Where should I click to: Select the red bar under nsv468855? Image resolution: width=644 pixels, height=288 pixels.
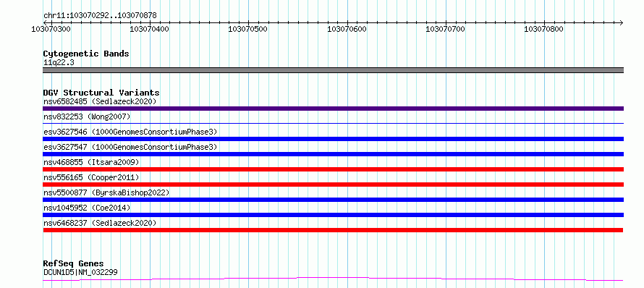tap(333, 169)
